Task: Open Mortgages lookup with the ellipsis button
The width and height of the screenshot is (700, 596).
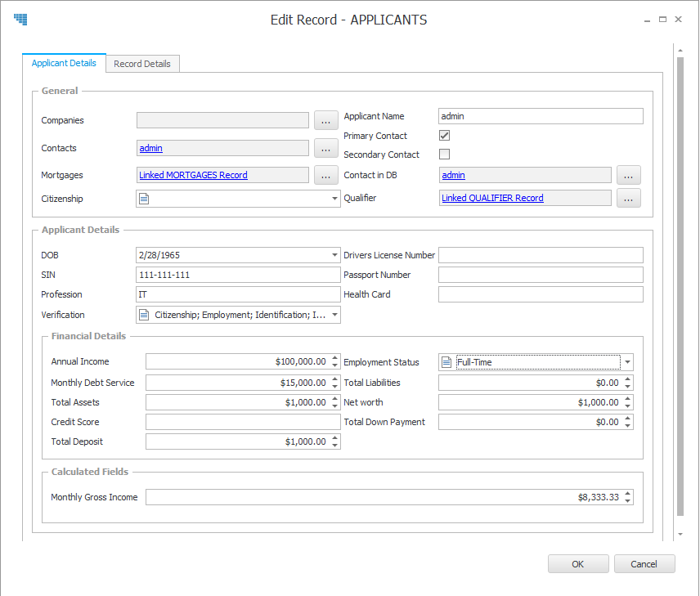Action: [x=326, y=175]
